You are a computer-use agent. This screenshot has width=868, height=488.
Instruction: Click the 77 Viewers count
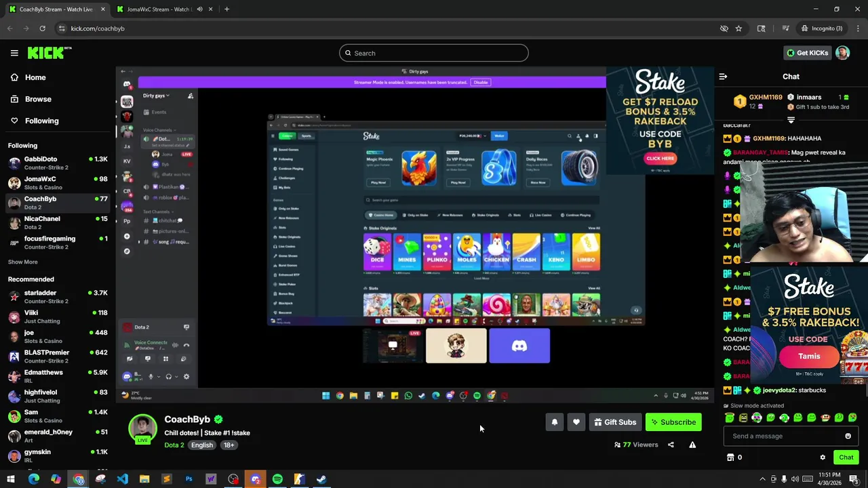coord(636,445)
